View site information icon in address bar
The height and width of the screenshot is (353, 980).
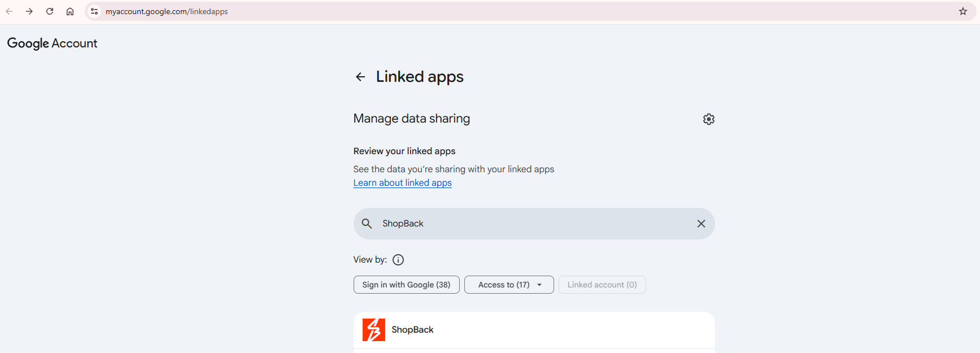[x=94, y=11]
